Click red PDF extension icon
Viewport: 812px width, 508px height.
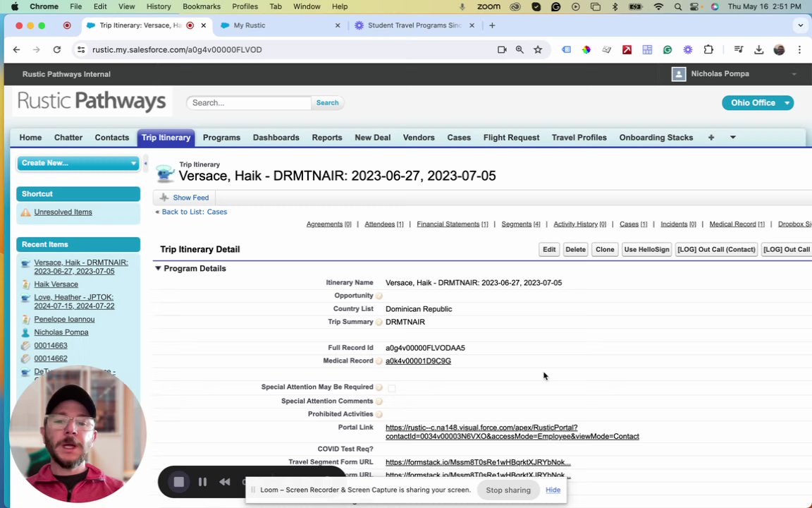tap(627, 50)
